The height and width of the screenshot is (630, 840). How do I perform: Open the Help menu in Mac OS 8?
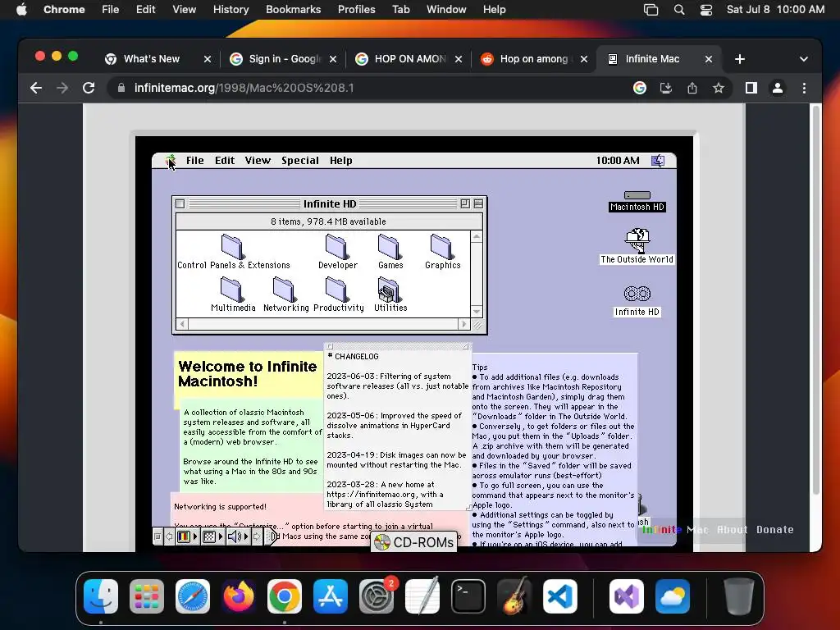point(340,160)
